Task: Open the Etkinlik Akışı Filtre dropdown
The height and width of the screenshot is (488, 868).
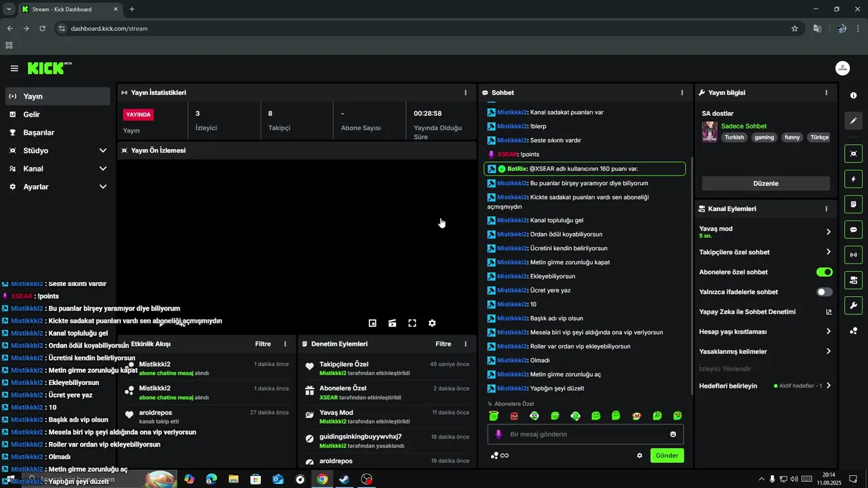Action: coord(263,344)
